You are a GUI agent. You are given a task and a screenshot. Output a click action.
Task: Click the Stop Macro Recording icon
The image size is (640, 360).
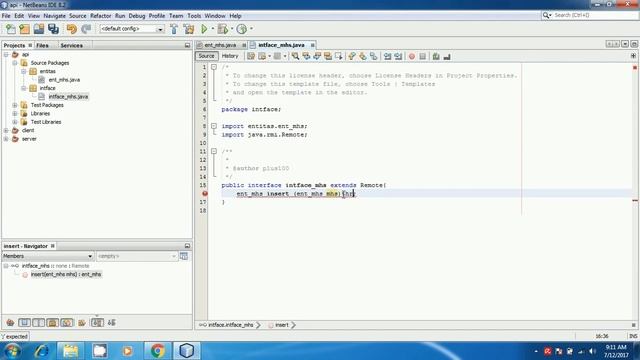[422, 56]
